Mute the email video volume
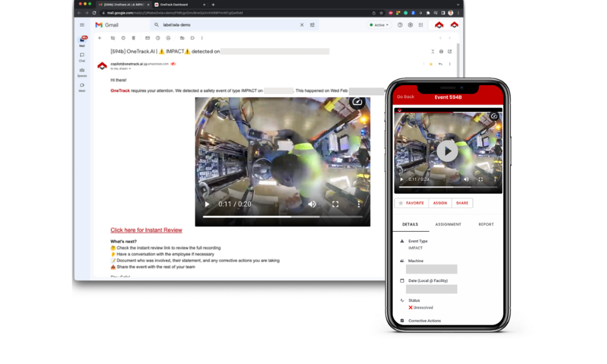Viewport: 607px width, 364px height. click(312, 204)
